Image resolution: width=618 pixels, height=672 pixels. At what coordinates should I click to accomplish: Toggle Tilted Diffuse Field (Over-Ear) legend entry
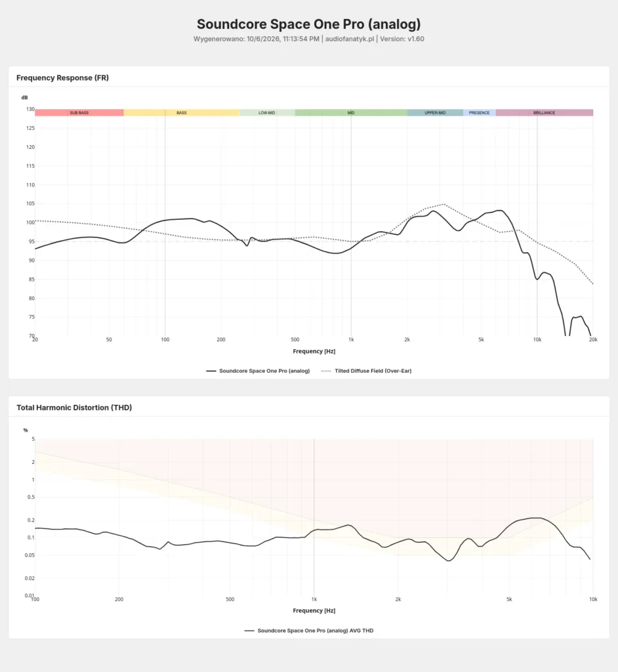click(367, 371)
